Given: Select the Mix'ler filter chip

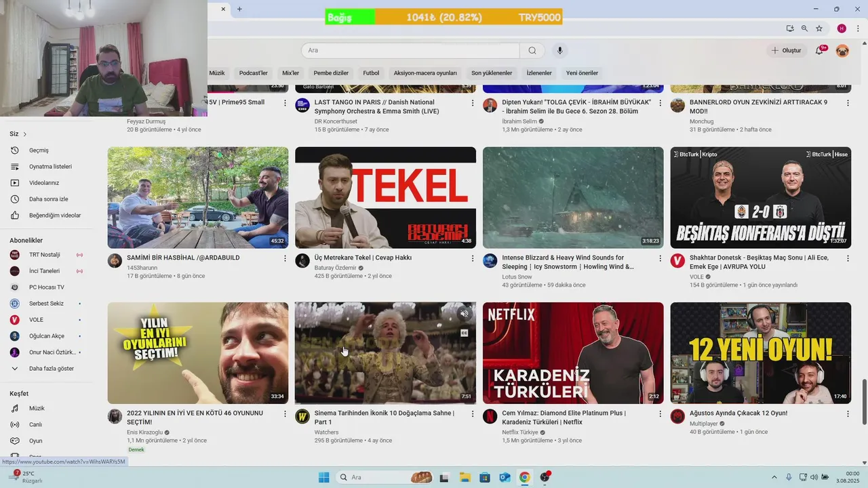Looking at the screenshot, I should pyautogui.click(x=291, y=73).
